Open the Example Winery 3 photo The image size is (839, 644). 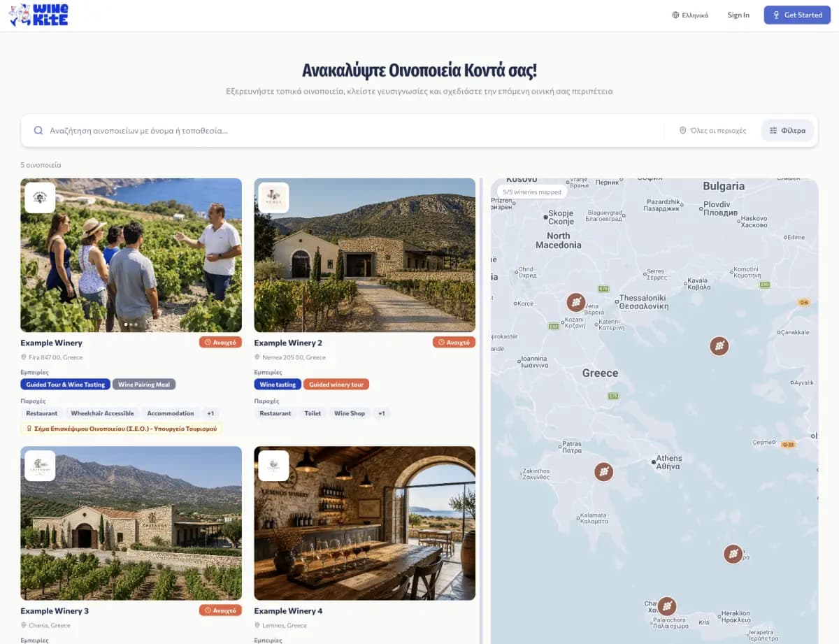tap(131, 523)
